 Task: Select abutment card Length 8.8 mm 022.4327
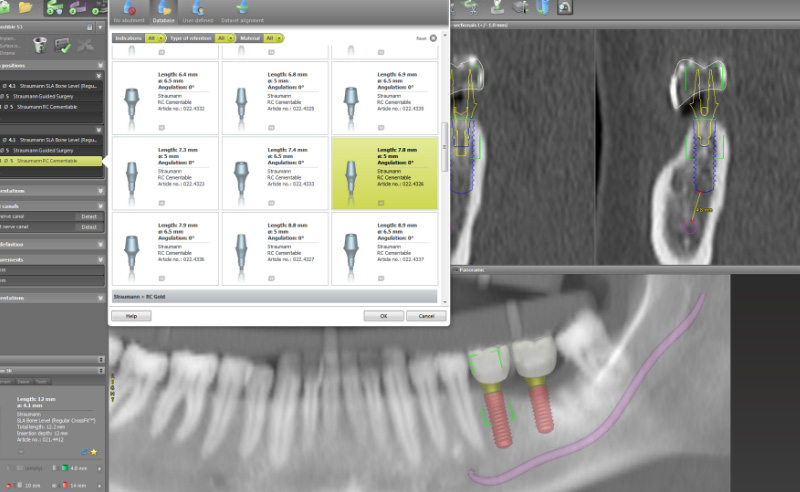coord(275,249)
